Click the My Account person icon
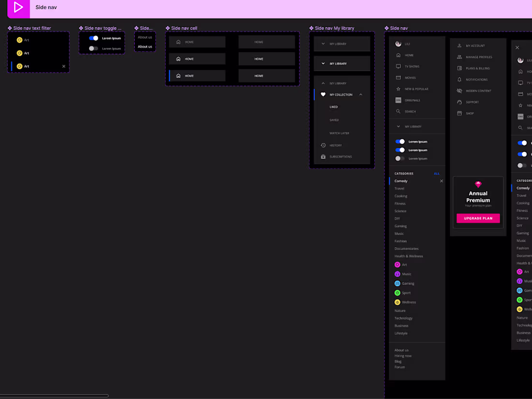The width and height of the screenshot is (532, 399). [x=459, y=45]
